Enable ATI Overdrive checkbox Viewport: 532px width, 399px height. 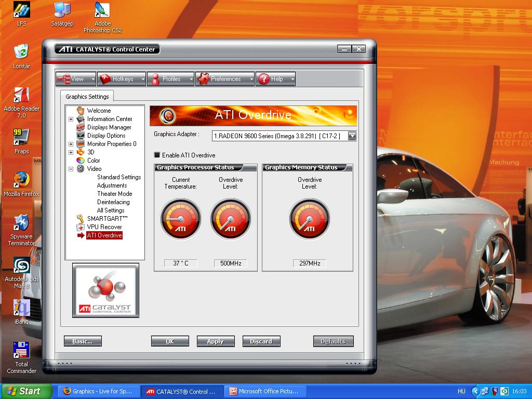[x=157, y=155]
